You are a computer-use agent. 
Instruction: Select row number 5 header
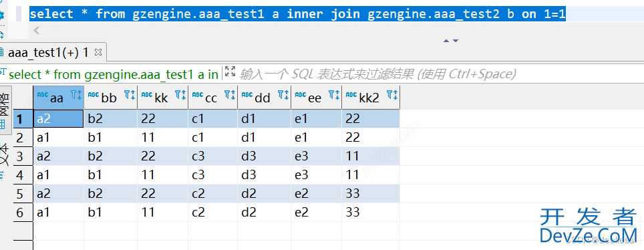point(23,194)
